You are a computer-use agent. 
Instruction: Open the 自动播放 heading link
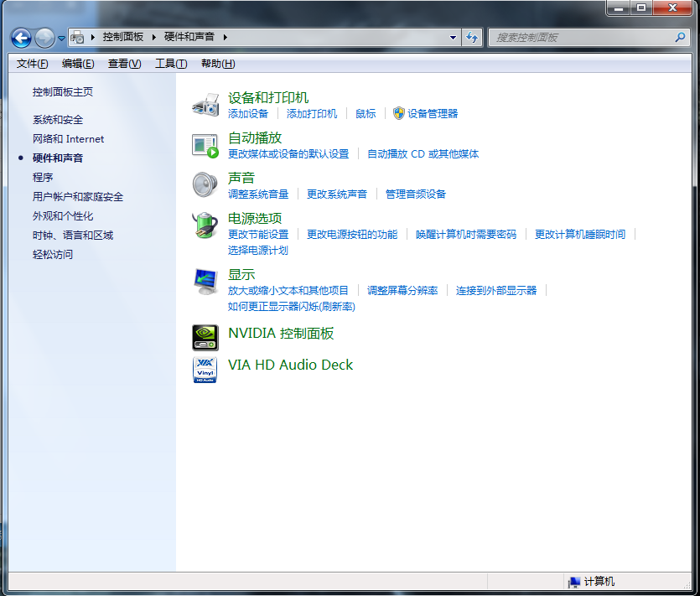255,138
